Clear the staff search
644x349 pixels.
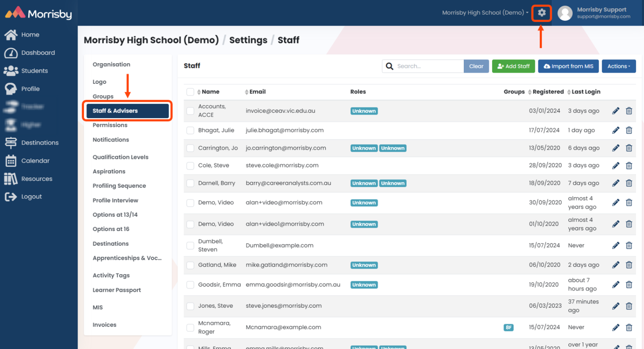[x=476, y=66]
